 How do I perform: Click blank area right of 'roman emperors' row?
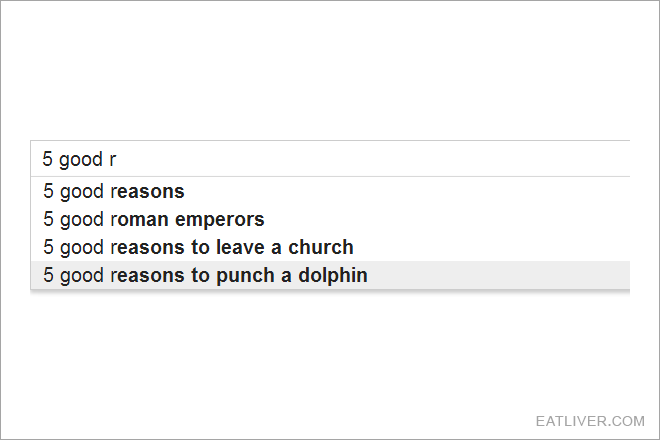[x=447, y=219]
